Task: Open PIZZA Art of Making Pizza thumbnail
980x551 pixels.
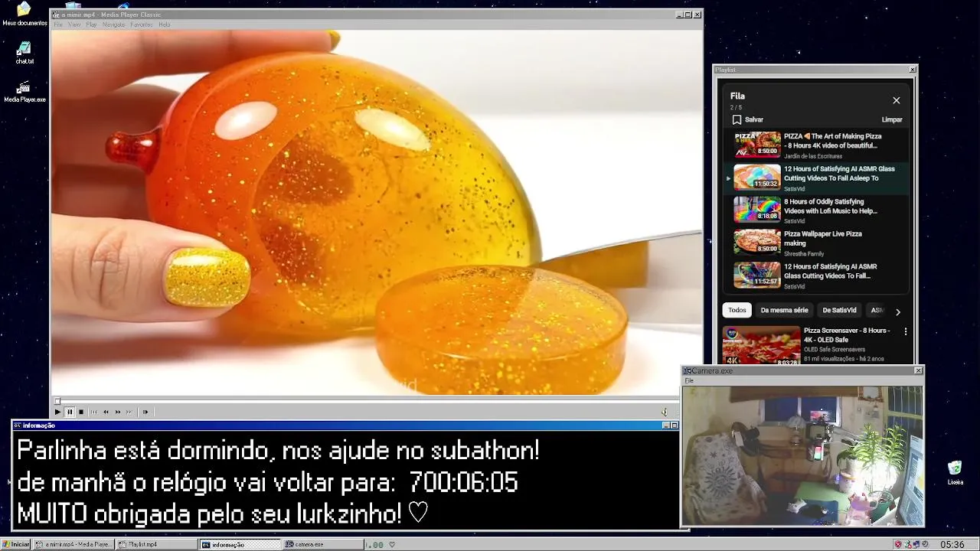Action: 757,145
